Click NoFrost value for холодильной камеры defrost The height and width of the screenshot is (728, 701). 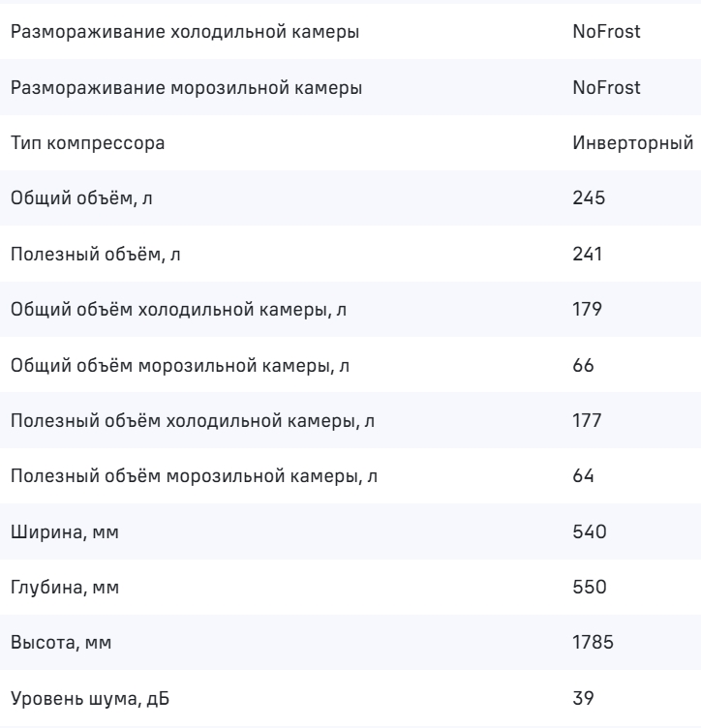606,32
